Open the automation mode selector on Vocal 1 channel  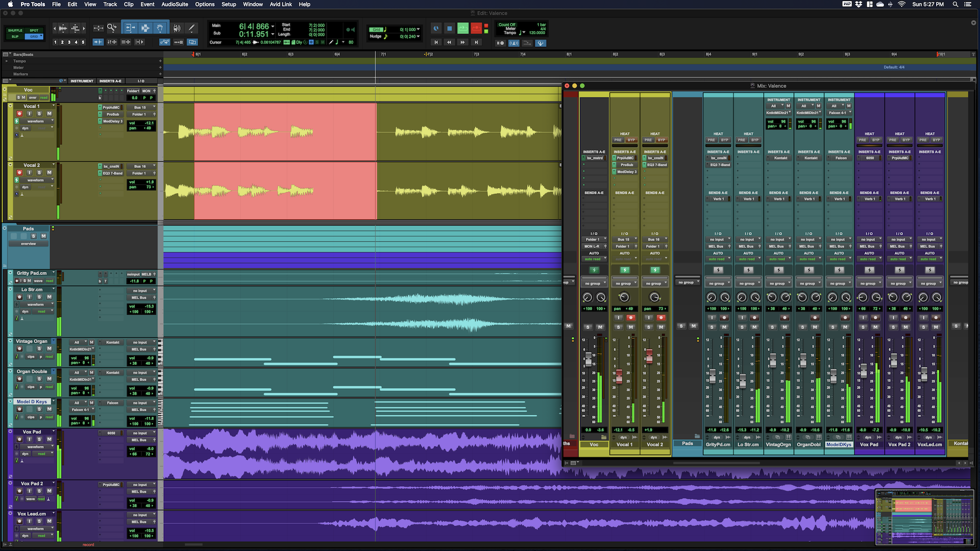click(x=625, y=259)
